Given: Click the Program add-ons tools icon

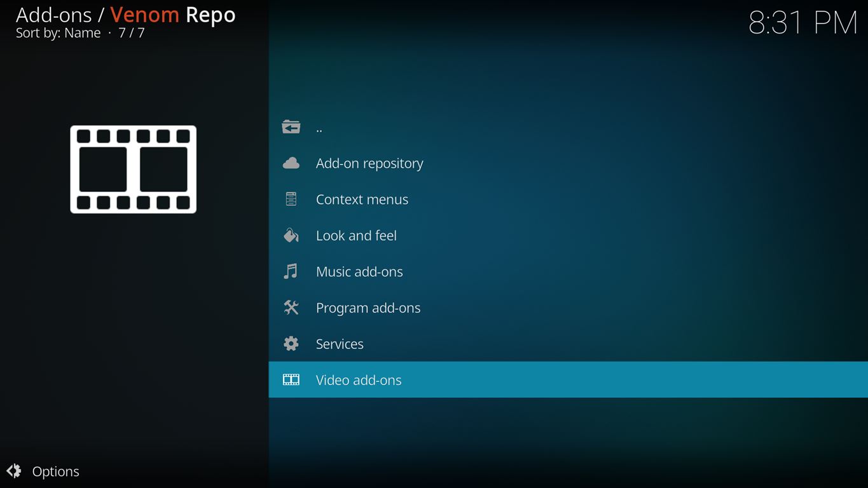Looking at the screenshot, I should (x=291, y=308).
